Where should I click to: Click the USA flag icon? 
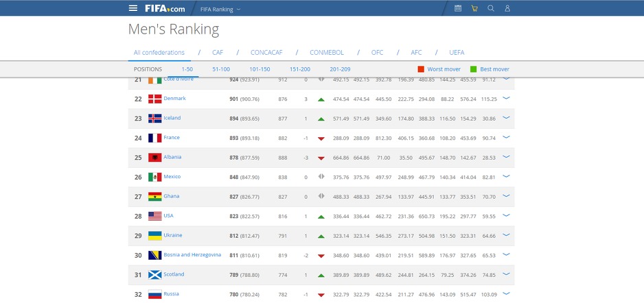pyautogui.click(x=155, y=216)
